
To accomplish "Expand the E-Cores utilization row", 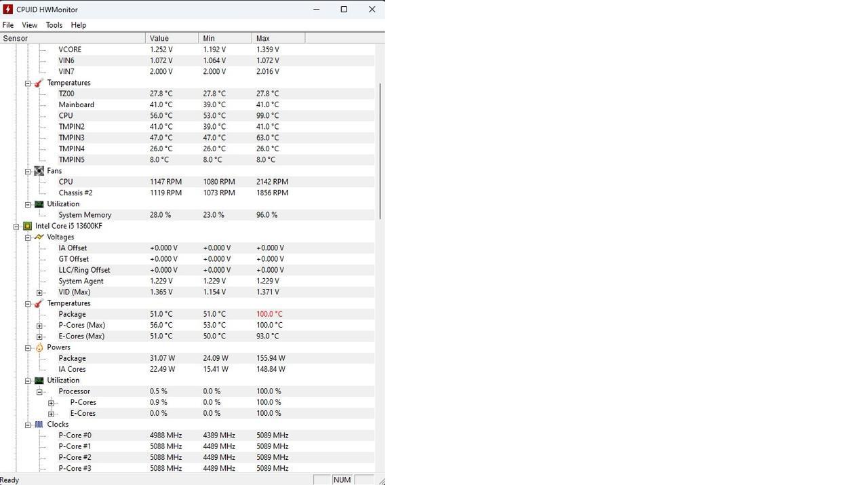I will point(51,414).
